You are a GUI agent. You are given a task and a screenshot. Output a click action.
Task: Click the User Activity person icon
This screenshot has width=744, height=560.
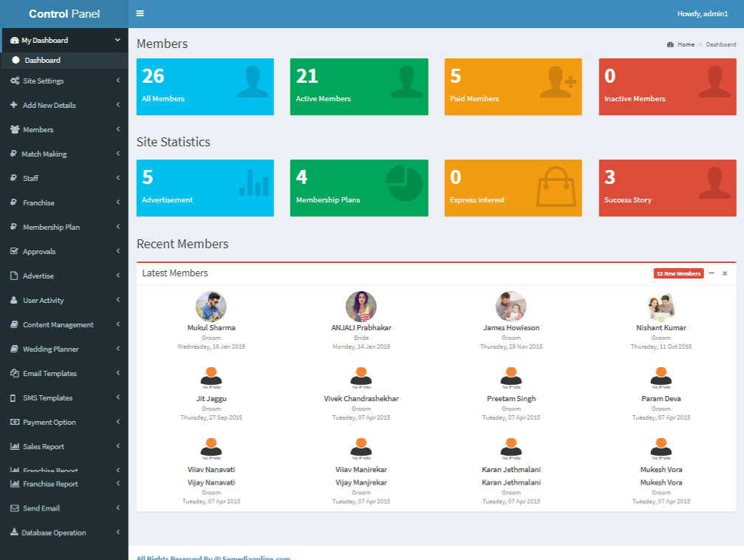[14, 300]
